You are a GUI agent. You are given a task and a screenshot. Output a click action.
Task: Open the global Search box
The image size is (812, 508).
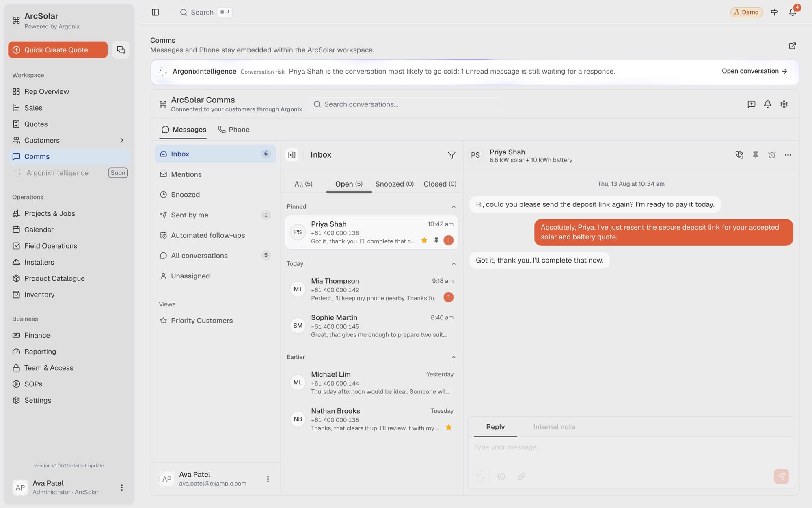pyautogui.click(x=205, y=12)
